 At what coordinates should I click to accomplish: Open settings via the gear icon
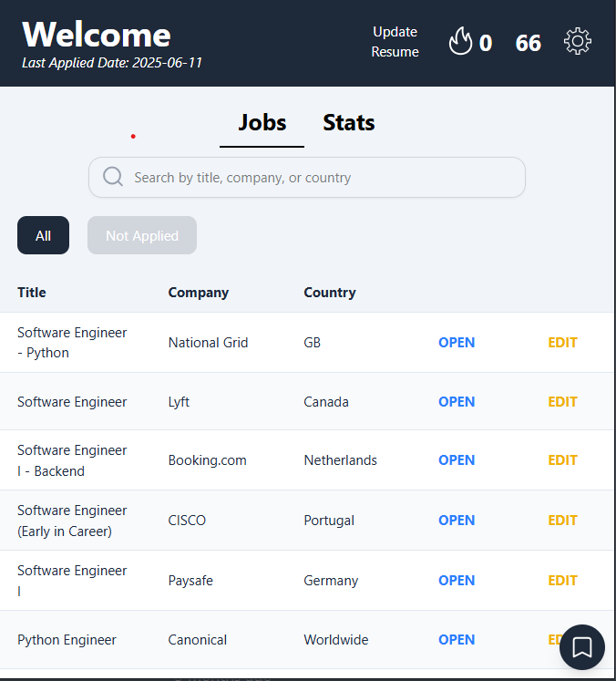[578, 42]
